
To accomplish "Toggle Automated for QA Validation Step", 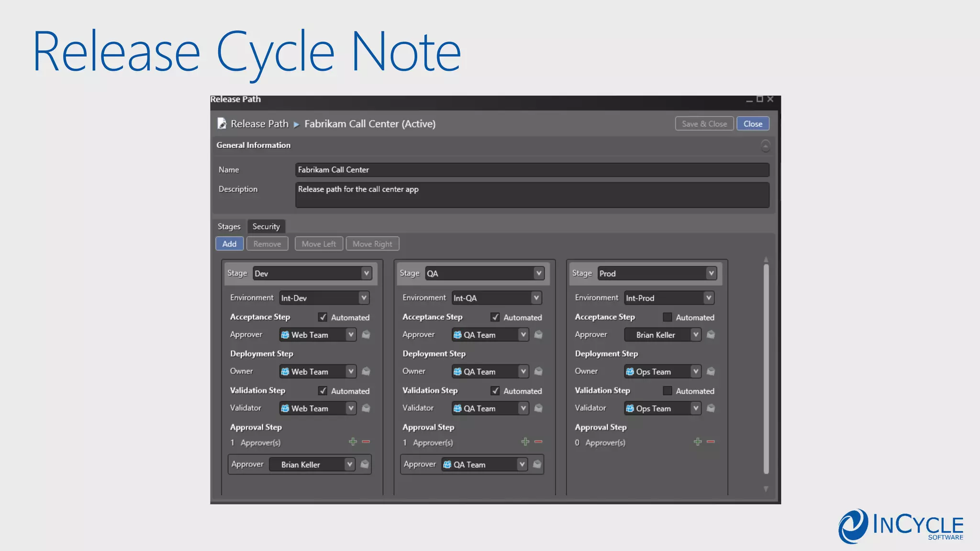I will pyautogui.click(x=495, y=391).
